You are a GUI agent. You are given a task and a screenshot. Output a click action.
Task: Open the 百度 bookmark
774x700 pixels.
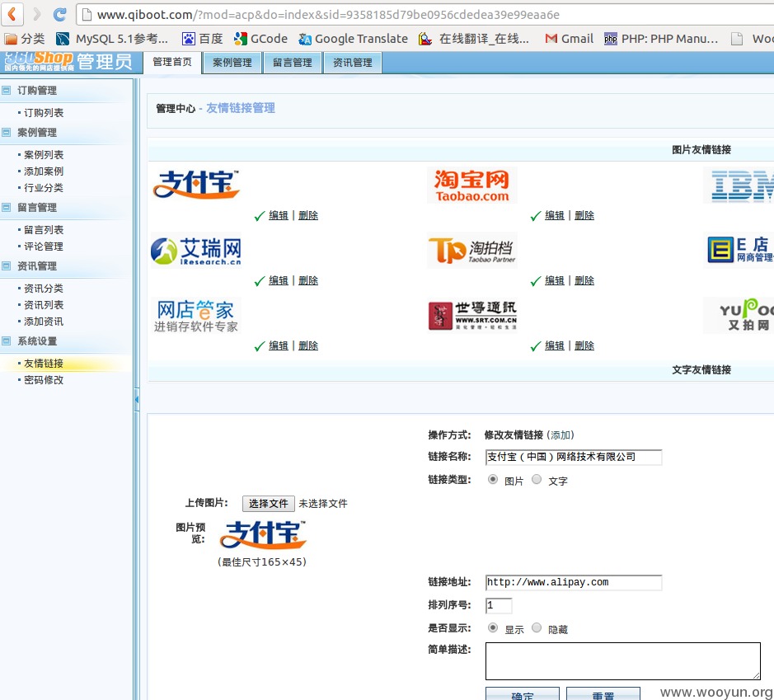click(x=203, y=39)
